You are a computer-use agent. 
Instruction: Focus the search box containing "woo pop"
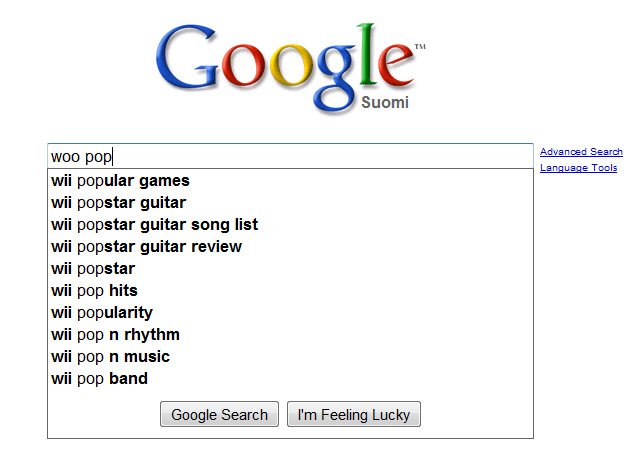(x=290, y=156)
